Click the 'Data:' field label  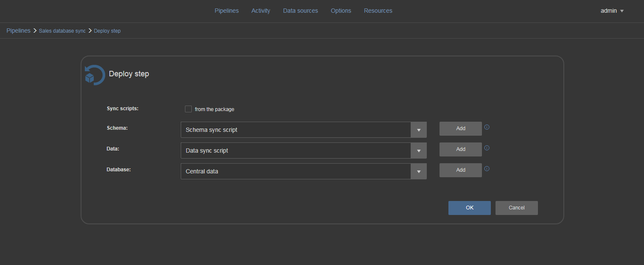point(112,148)
